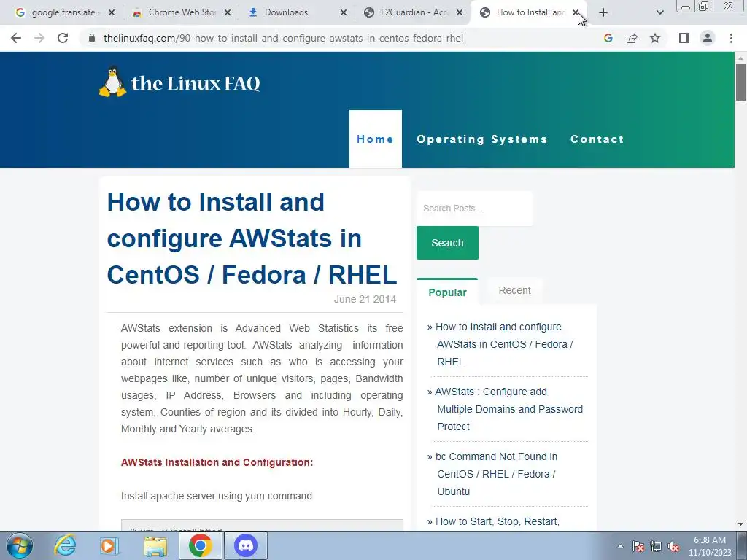This screenshot has height=560, width=747.
Task: Click the browser forward arrow
Action: pyautogui.click(x=39, y=38)
